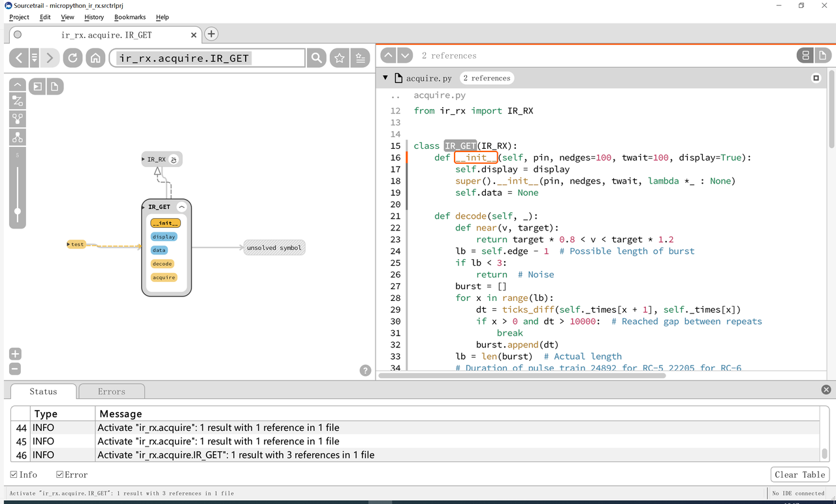Collapse the acquire.py file snippet
This screenshot has height=504, width=836.
click(385, 78)
